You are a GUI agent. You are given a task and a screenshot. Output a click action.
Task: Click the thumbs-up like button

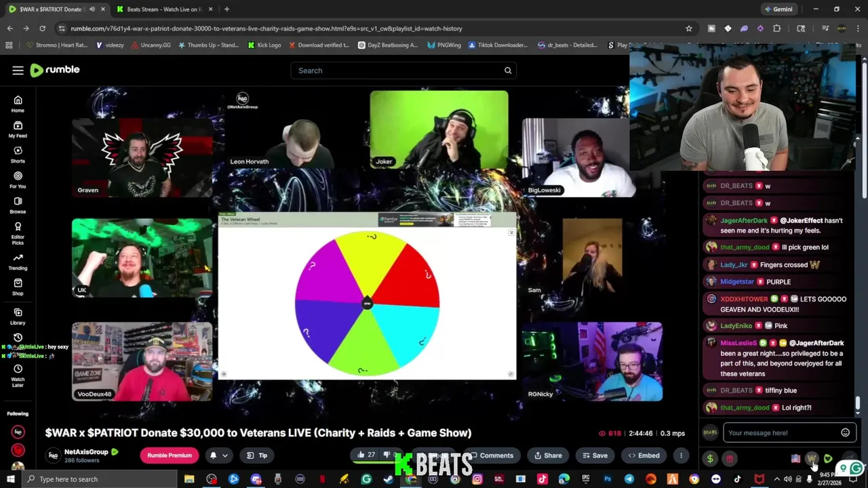tap(366, 455)
